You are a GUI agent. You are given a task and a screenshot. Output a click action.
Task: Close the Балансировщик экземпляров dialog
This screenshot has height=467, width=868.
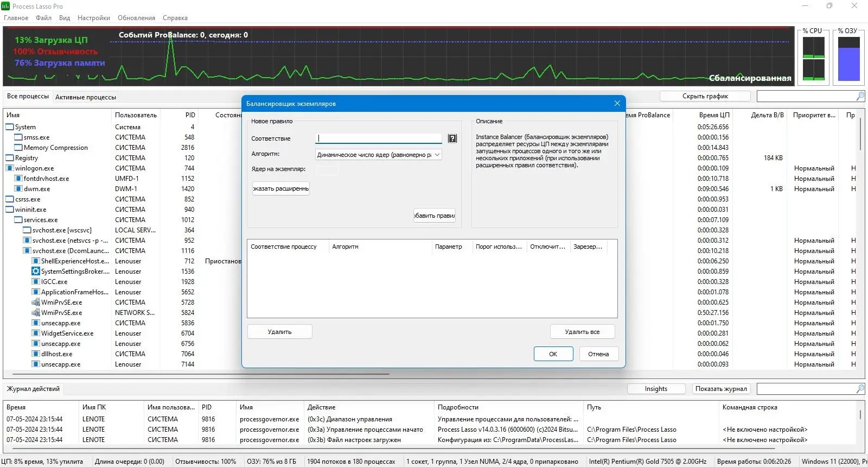point(617,104)
